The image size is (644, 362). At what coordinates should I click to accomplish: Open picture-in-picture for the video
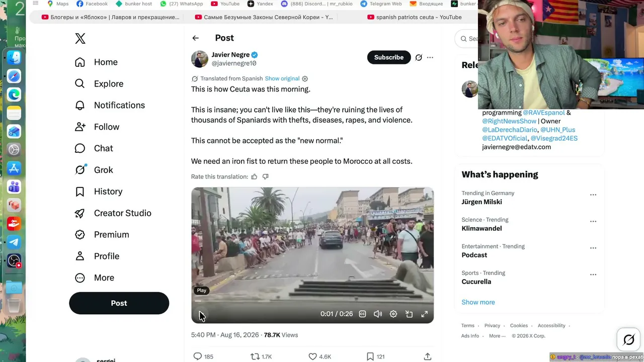[x=409, y=314]
